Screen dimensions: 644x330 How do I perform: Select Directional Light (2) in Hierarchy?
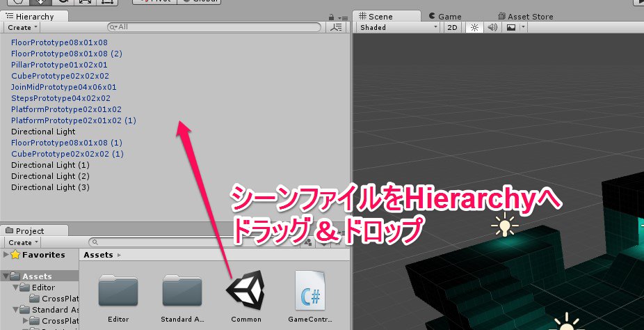[x=50, y=176]
